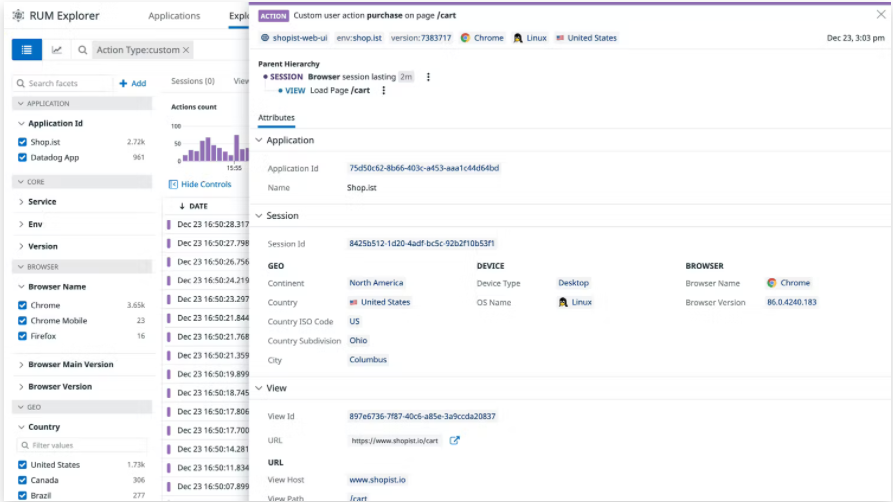Close the action details side panel
This screenshot has height=502, width=893.
881,15
